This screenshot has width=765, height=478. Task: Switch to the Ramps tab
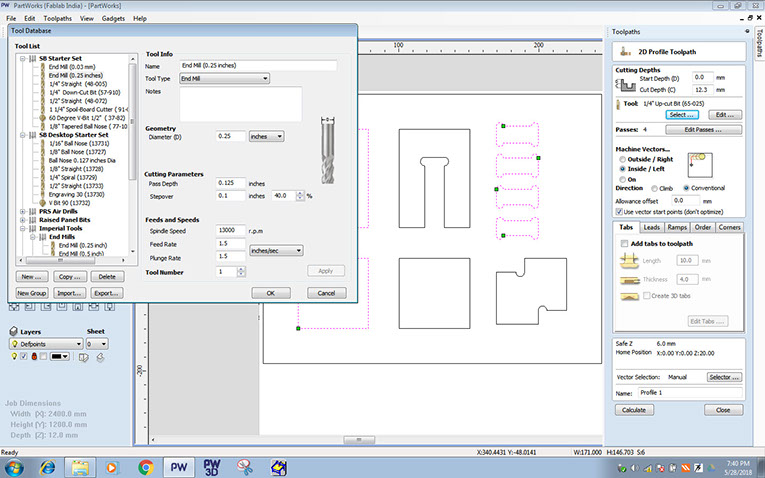tap(677, 227)
